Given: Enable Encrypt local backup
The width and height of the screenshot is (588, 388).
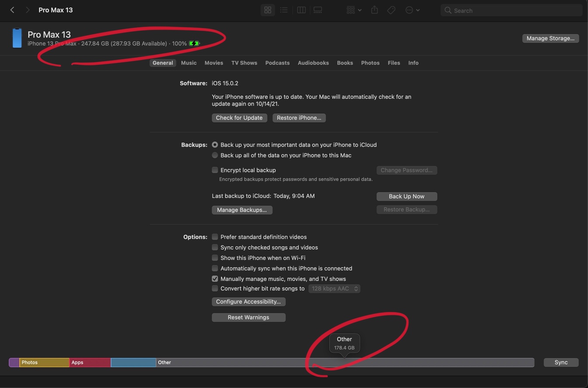Looking at the screenshot, I should point(215,170).
